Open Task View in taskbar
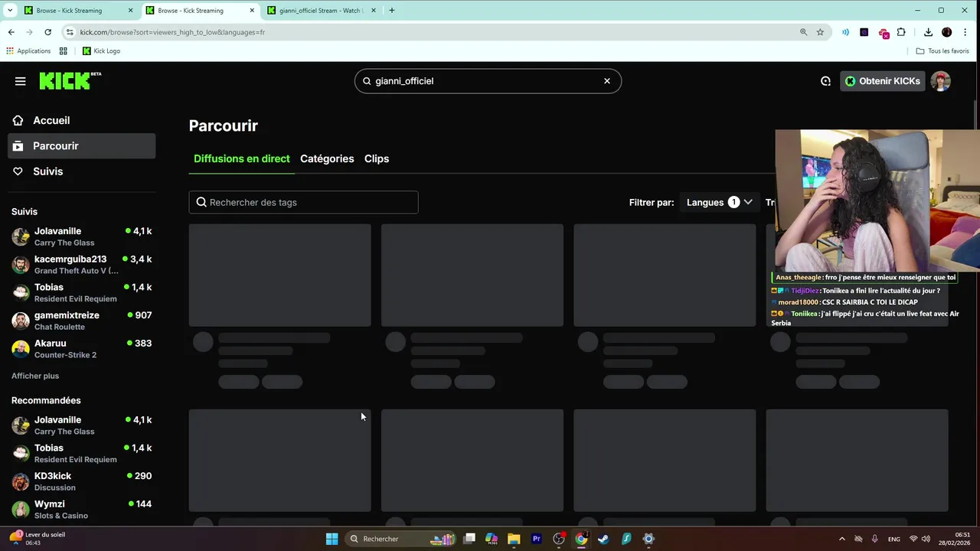The width and height of the screenshot is (980, 551). pyautogui.click(x=469, y=539)
